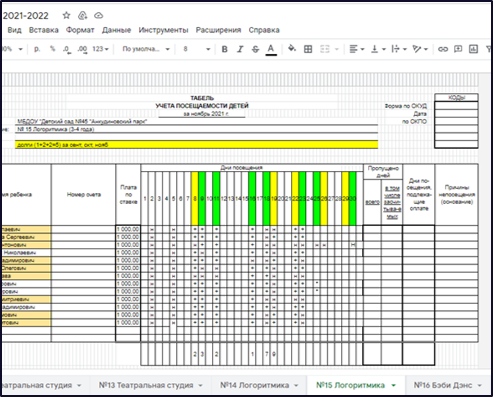Apply percent number format

pos(52,49)
